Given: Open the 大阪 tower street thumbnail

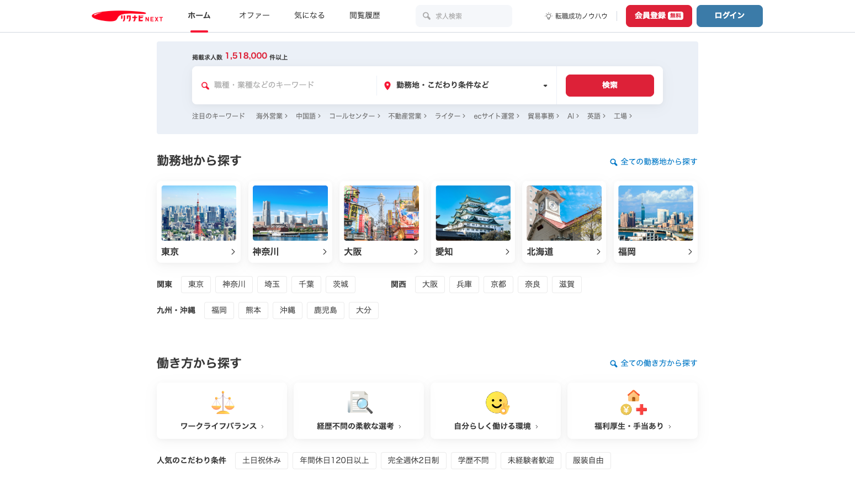Looking at the screenshot, I should [381, 213].
